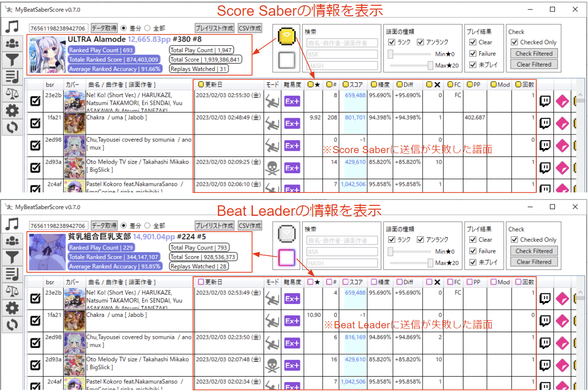The width and height of the screenshot is (588, 392).
Task: Click Twitch icon for Ne! Ko! in ULTRA Alamode window
Action: 545,101
